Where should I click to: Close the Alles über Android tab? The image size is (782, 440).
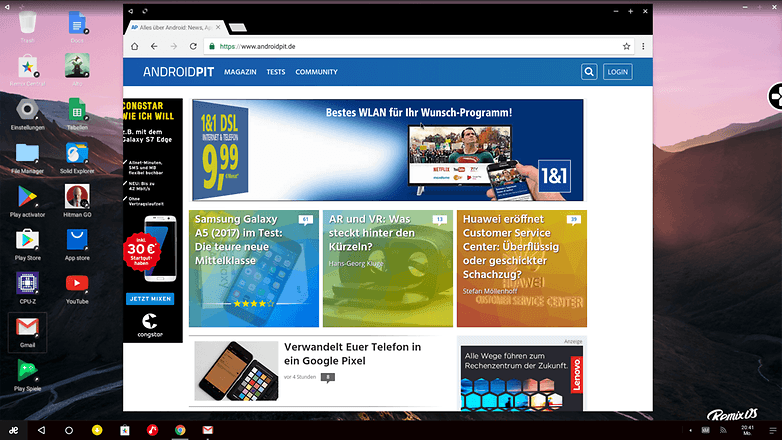218,27
